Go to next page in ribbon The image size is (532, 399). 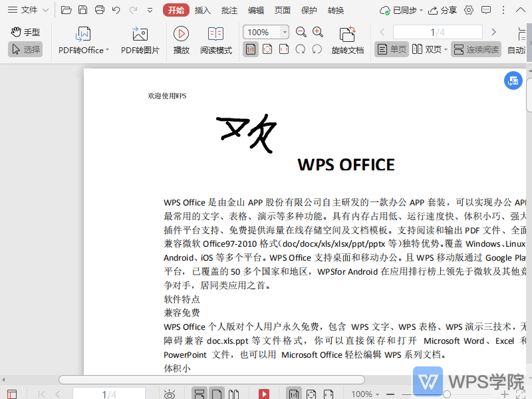coord(493,32)
